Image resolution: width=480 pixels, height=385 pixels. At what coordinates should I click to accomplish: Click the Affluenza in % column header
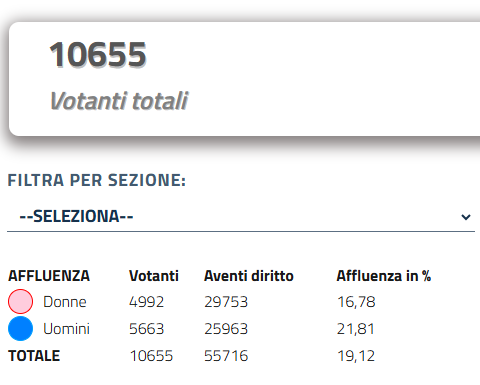pos(384,276)
